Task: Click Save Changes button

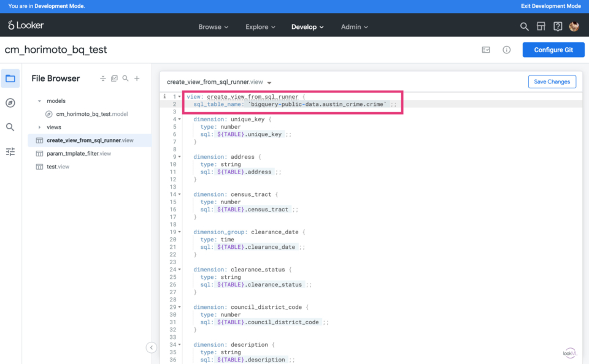Action: coord(552,82)
